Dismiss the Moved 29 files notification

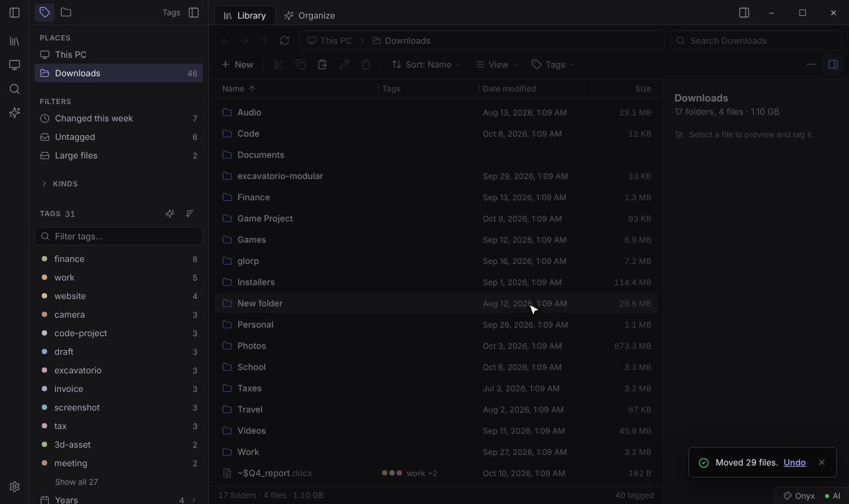822,462
